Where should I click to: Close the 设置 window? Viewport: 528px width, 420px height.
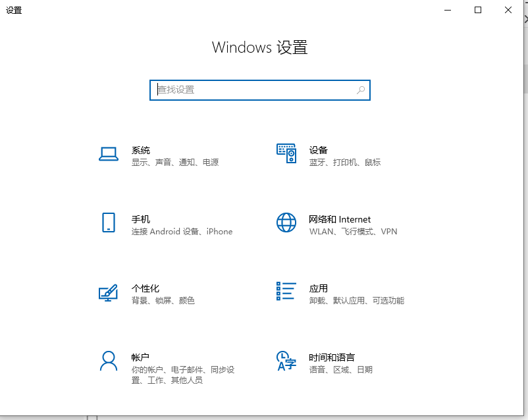click(x=508, y=10)
